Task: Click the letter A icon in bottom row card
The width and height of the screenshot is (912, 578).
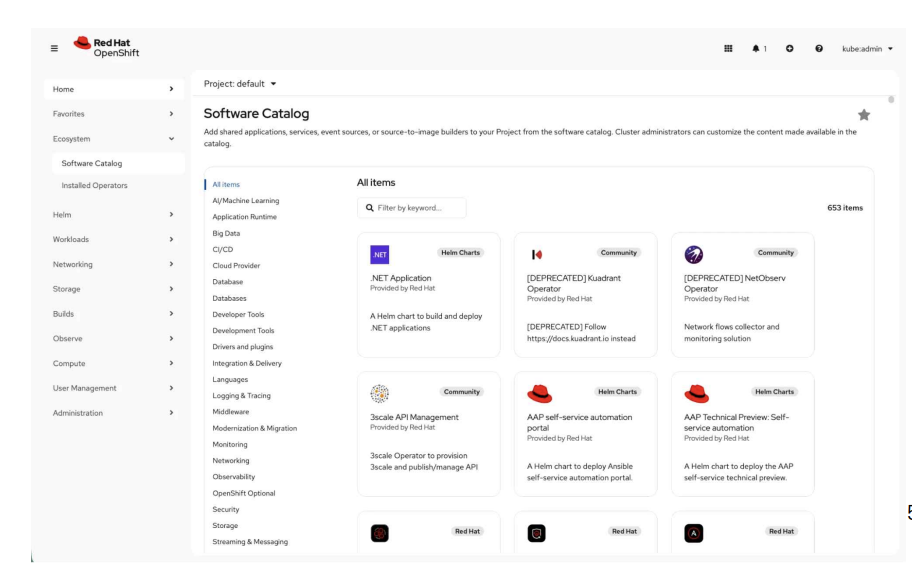Action: click(x=693, y=533)
